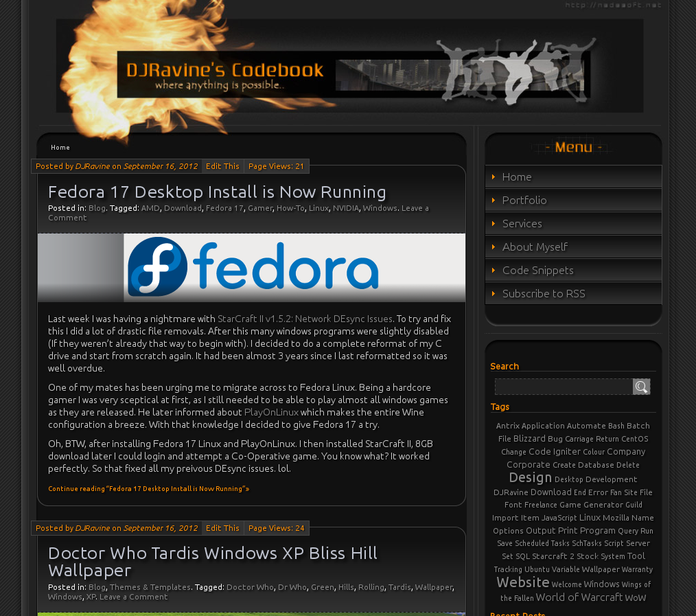
Task: Open the About Myself page
Action: (535, 247)
